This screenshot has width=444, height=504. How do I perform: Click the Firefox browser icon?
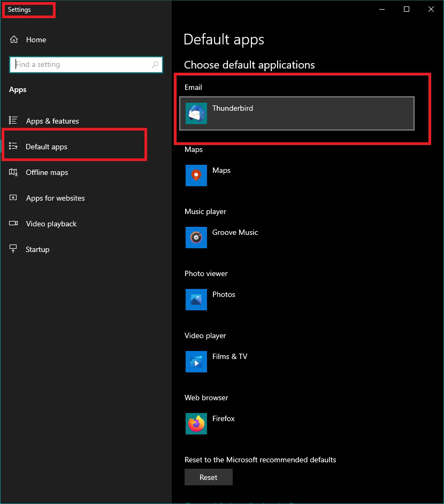pyautogui.click(x=196, y=424)
